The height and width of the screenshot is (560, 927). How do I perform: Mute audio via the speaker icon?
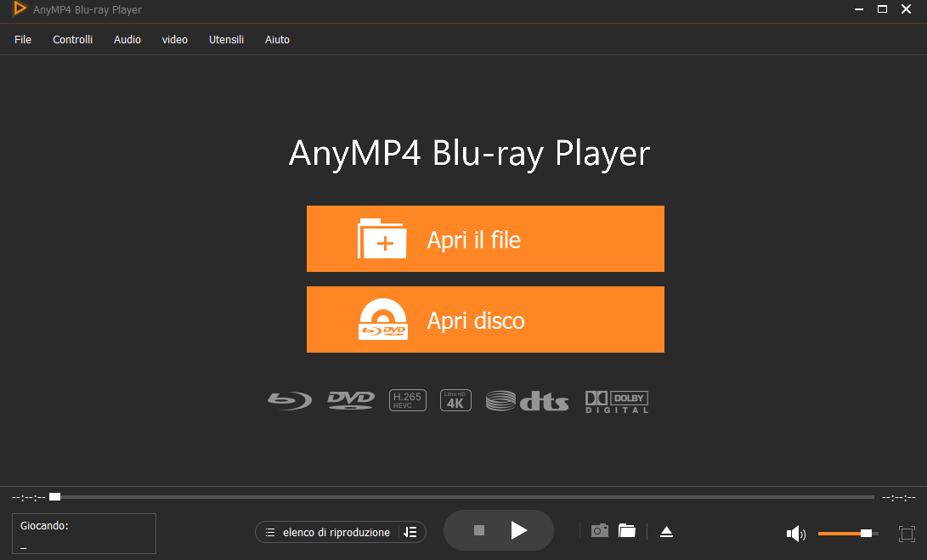coord(796,534)
